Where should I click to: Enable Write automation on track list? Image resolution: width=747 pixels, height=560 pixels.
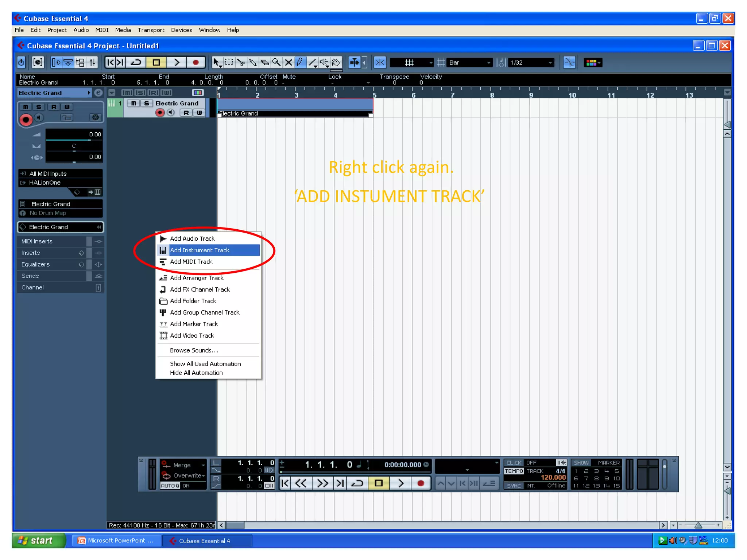click(x=199, y=113)
